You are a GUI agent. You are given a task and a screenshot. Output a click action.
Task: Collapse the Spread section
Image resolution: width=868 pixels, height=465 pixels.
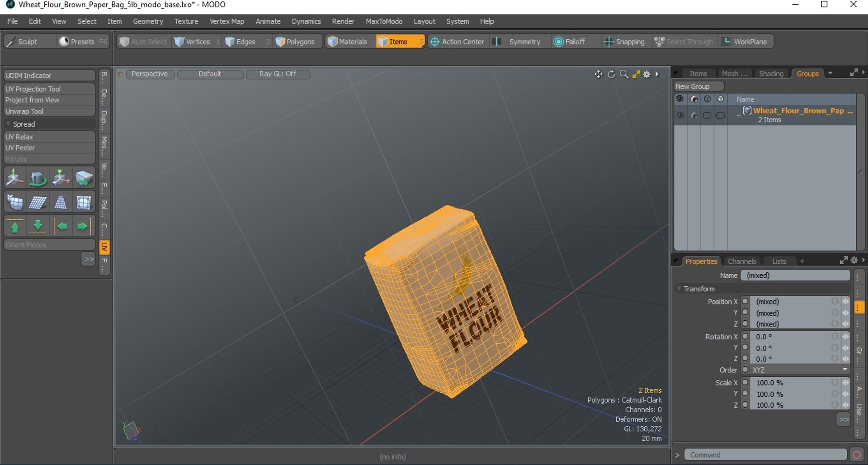point(8,124)
